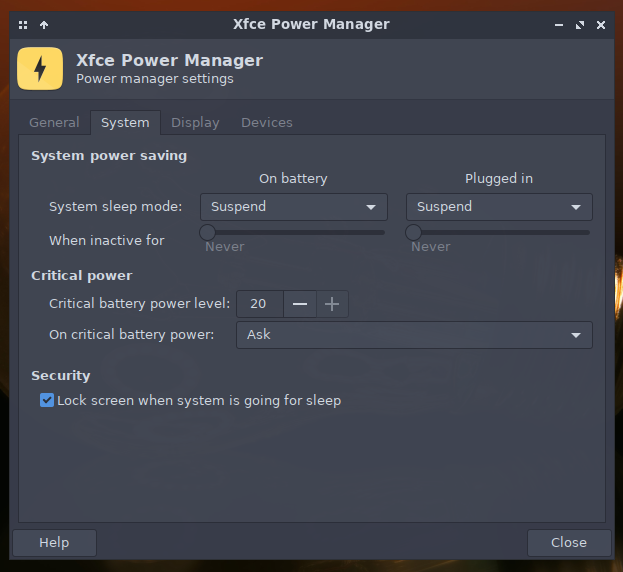The image size is (623, 572).
Task: Click the Plugged in column heading
Action: click(499, 179)
